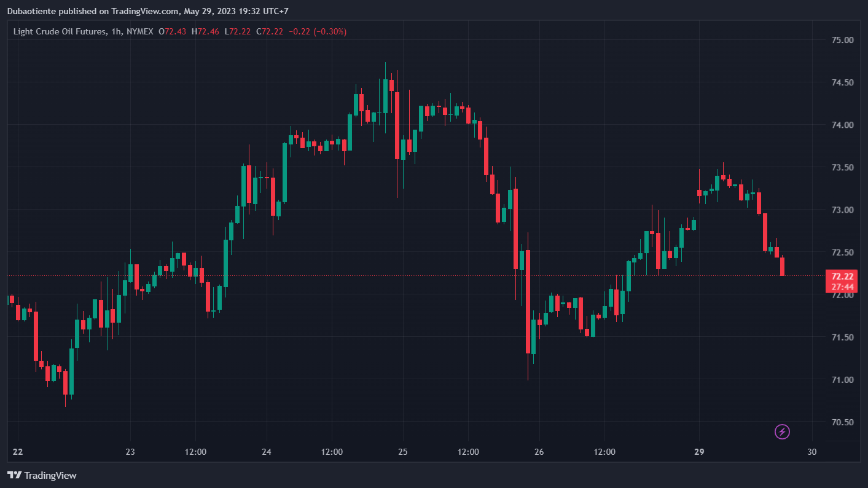
Task: Click the purple lightning bolt icon
Action: point(782,431)
